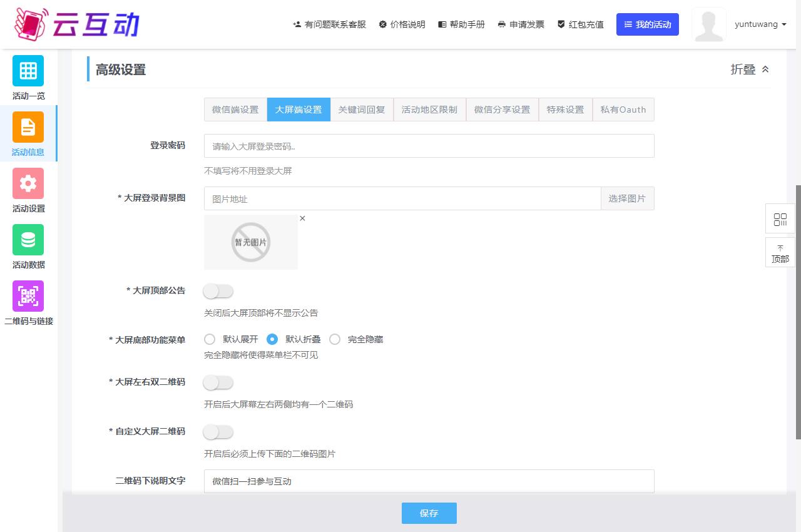This screenshot has width=801, height=532.
Task: Remove the placeholder image with the × icon
Action: (302, 218)
